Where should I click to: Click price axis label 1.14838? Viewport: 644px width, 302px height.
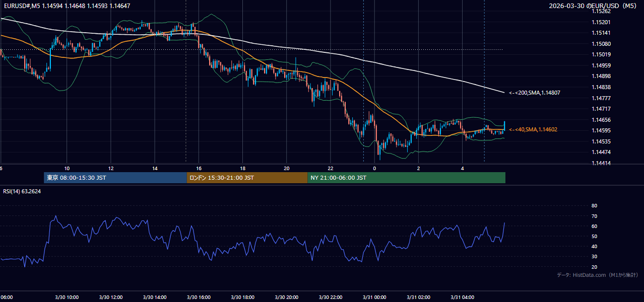click(601, 87)
